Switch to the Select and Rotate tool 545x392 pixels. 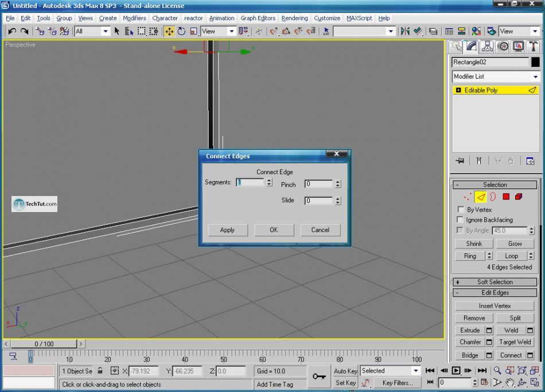[x=181, y=32]
